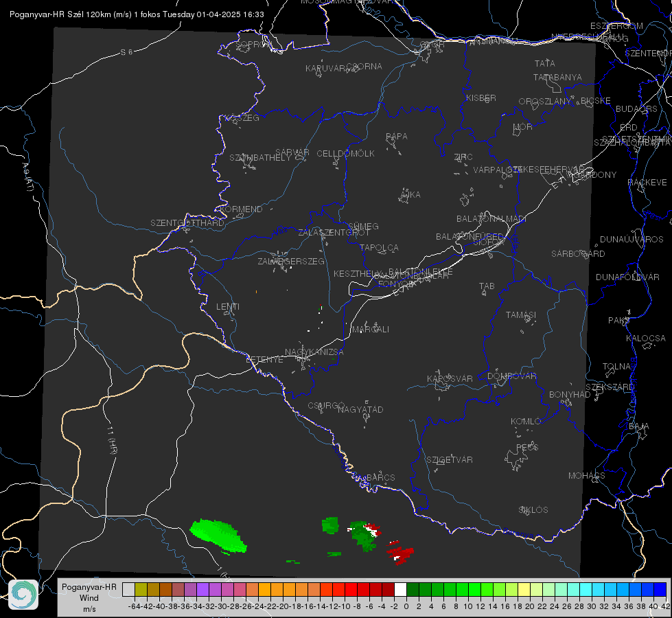Click the BARCS label
This screenshot has height=618, width=672.
click(x=380, y=478)
